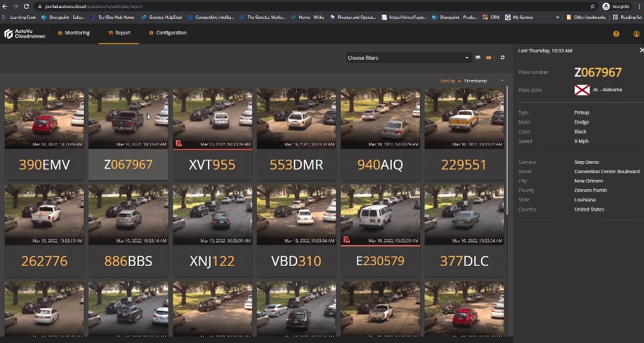The width and height of the screenshot is (644, 343).
Task: Open the XVT955 vehicle photo
Action: (213, 119)
